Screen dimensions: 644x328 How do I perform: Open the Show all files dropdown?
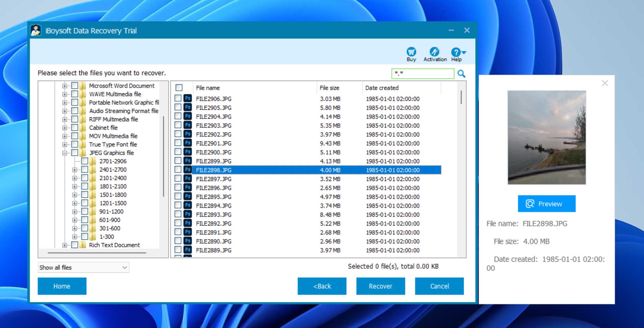tap(84, 268)
